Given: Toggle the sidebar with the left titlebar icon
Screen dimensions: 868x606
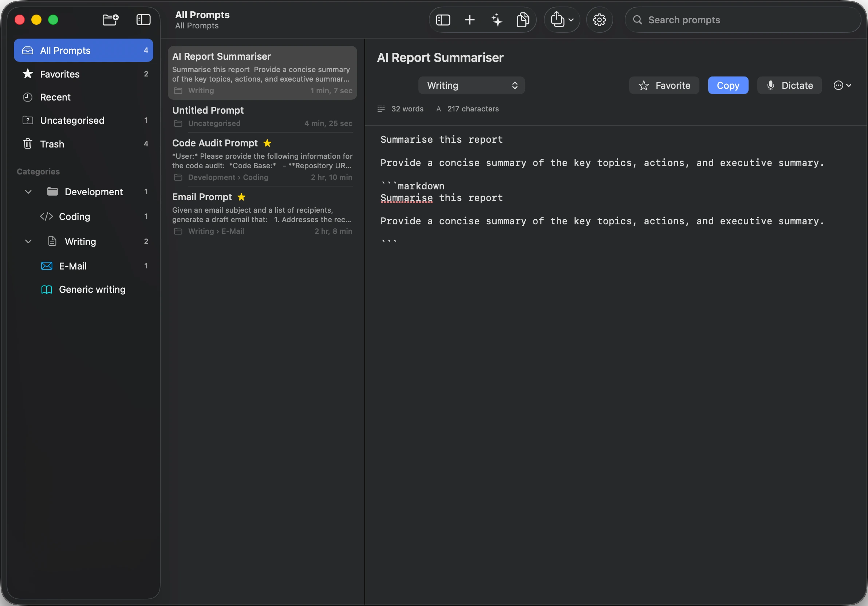Looking at the screenshot, I should [143, 20].
